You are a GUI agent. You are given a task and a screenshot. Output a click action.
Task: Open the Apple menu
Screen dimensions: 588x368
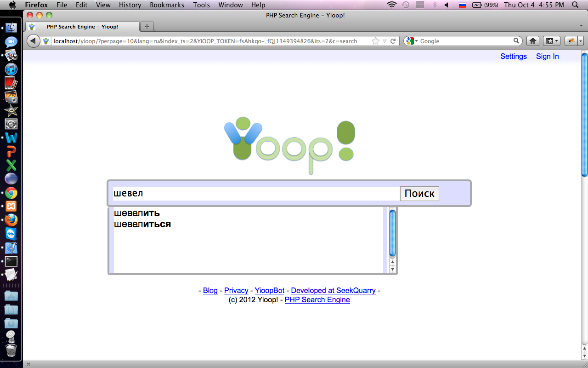12,5
